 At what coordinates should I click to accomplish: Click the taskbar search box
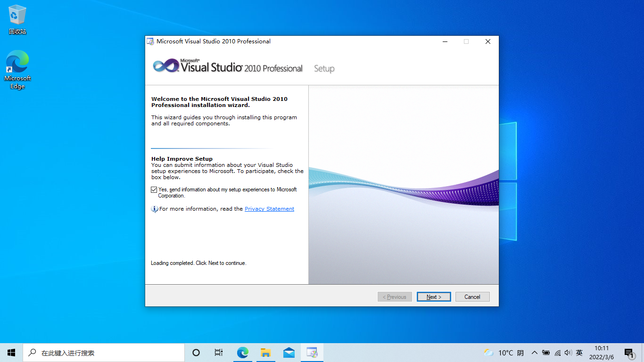[x=104, y=352]
